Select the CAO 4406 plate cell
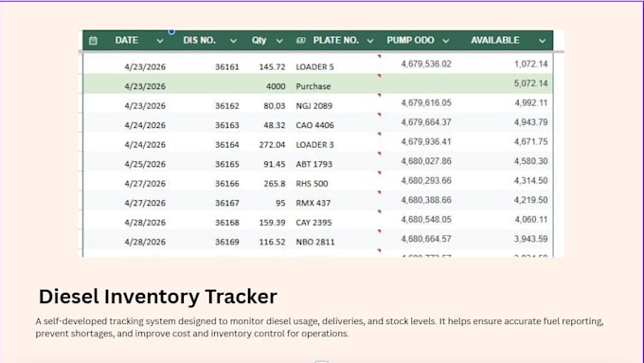 [x=315, y=125]
